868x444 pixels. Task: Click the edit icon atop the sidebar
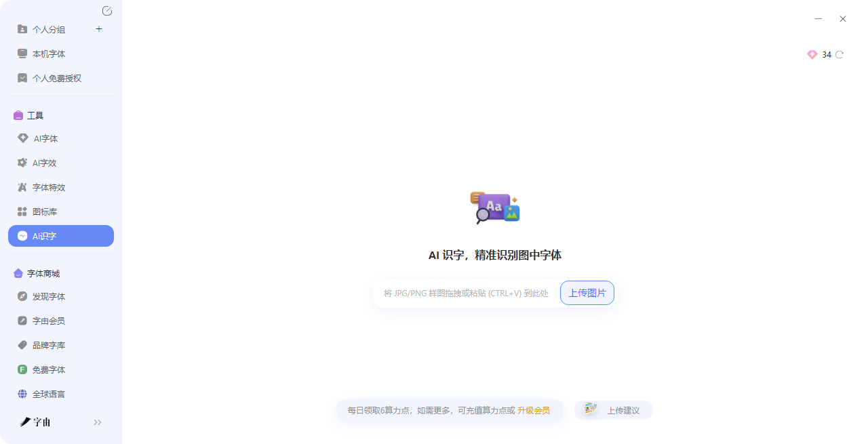point(106,11)
